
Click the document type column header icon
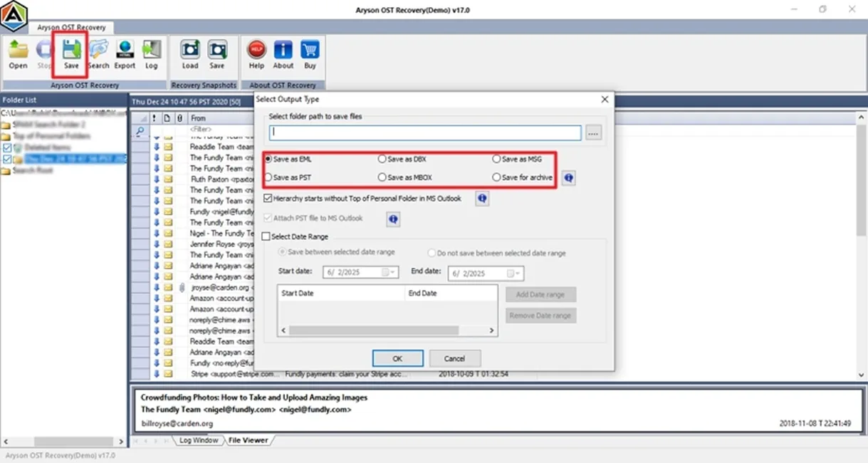pos(167,118)
